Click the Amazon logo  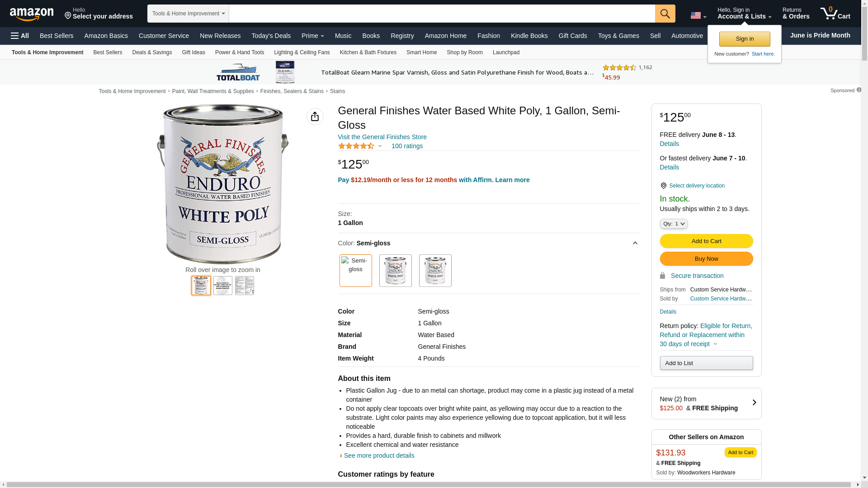[x=32, y=14]
